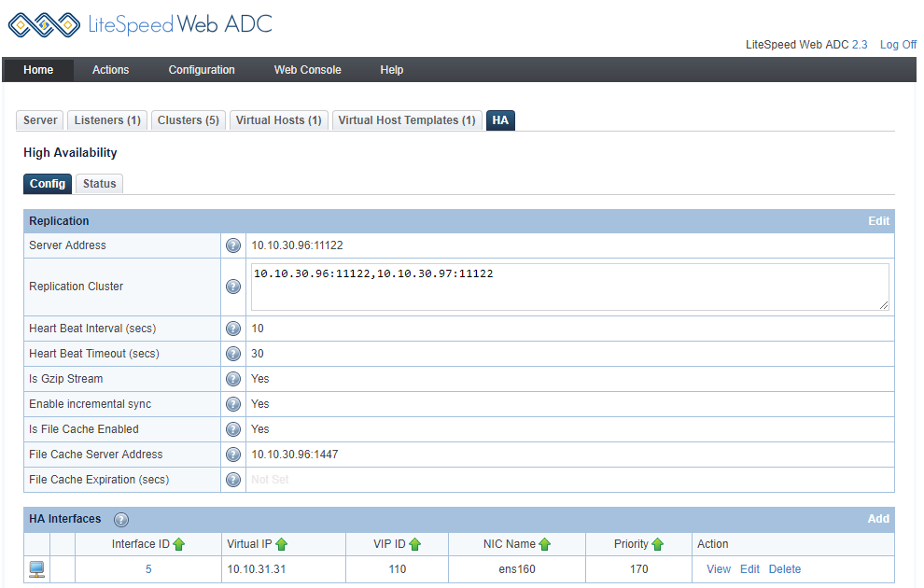Sort by Virtual IP green arrow
This screenshot has height=588, width=924.
click(x=281, y=544)
